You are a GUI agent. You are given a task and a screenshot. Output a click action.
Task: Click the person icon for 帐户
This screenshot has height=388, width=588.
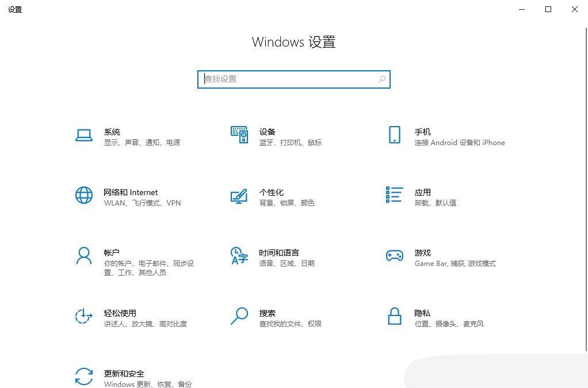click(84, 256)
